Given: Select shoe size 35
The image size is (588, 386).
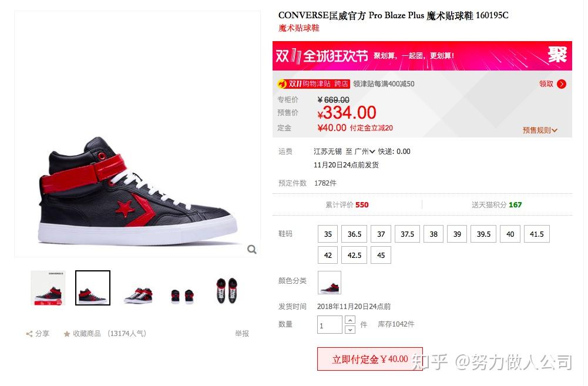Looking at the screenshot, I should [x=328, y=234].
